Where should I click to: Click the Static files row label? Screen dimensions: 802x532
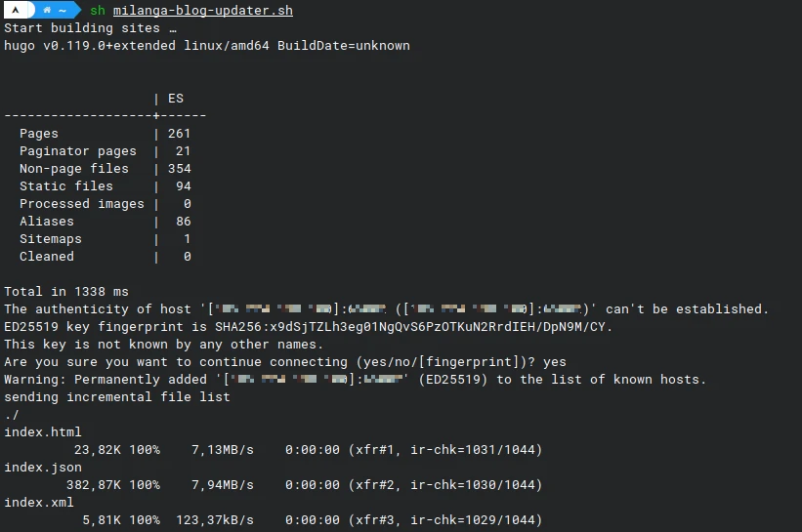(65, 186)
